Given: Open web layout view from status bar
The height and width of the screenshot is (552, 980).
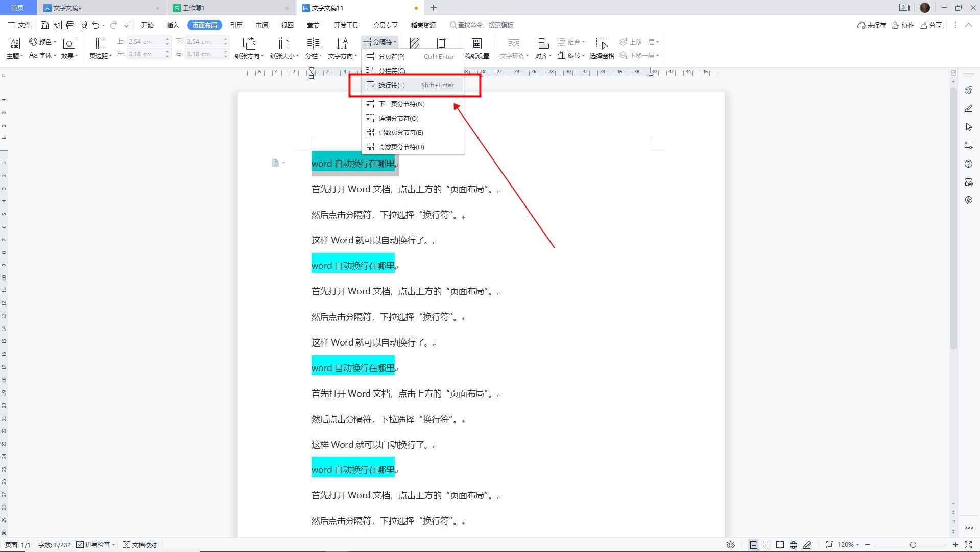Looking at the screenshot, I should point(793,544).
